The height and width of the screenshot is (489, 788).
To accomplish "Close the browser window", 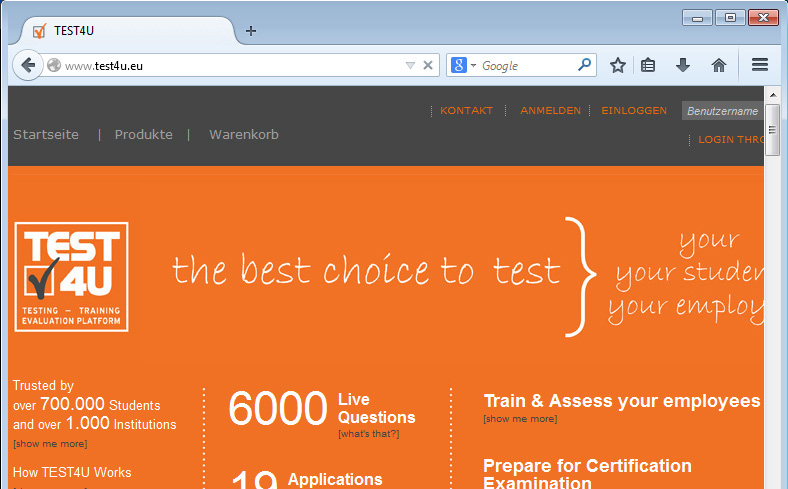I will point(763,18).
